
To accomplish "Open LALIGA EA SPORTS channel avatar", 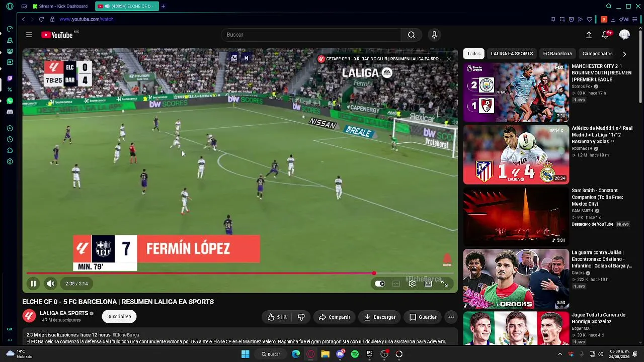I will [x=29, y=316].
